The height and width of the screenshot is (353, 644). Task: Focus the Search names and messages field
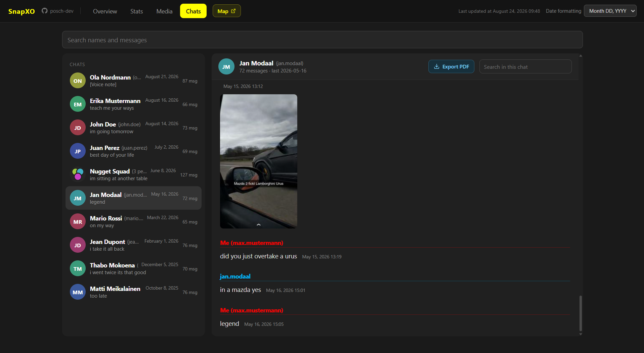coord(322,40)
